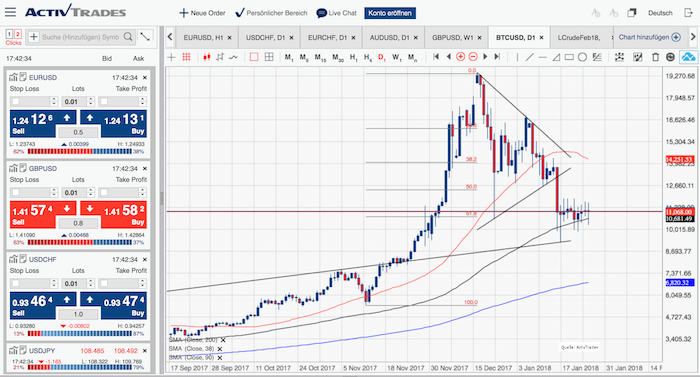
Task: Tick the EURUSD Take Profit checkbox
Action: coord(104,101)
